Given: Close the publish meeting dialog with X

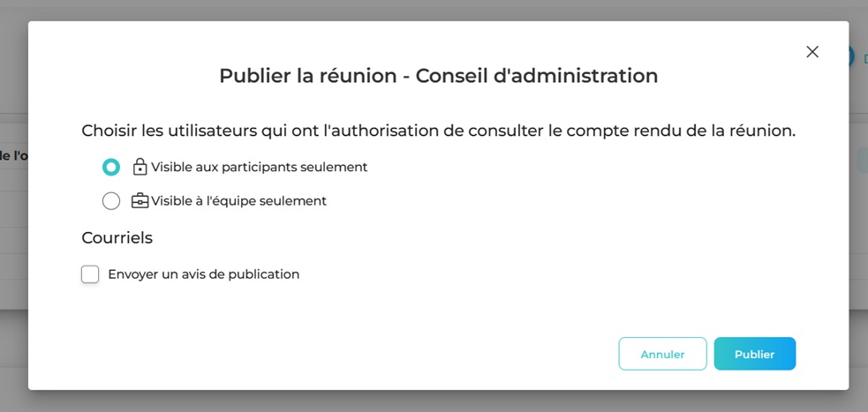Looking at the screenshot, I should tap(812, 52).
